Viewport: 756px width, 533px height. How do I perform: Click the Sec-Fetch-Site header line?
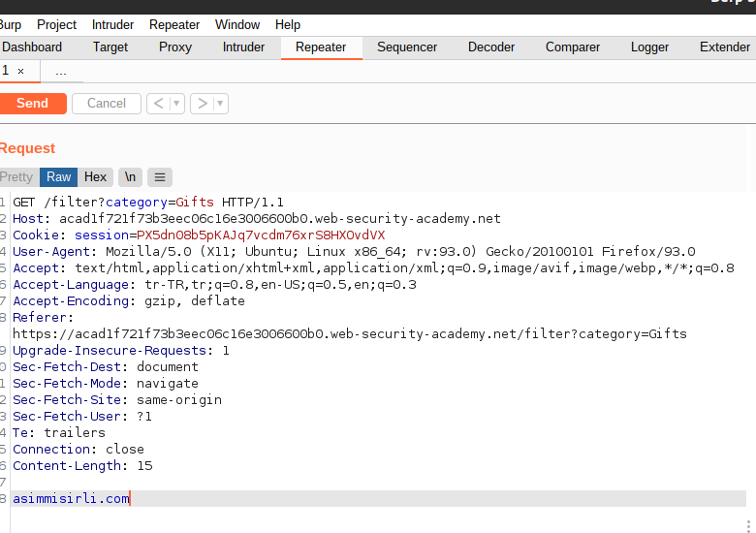click(117, 399)
